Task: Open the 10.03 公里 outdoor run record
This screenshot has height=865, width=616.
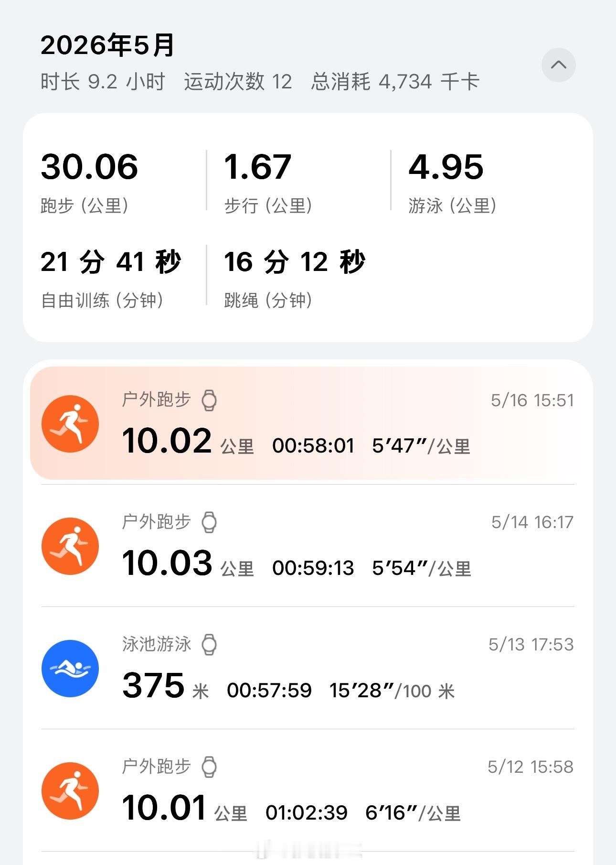Action: click(x=308, y=546)
